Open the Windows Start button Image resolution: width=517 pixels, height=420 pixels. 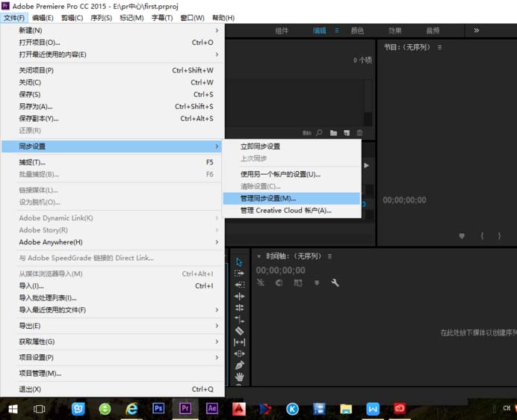tap(13, 409)
